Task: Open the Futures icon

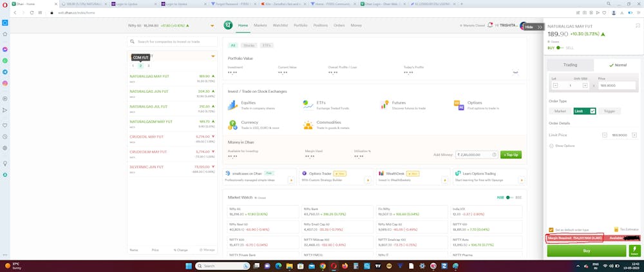Action: click(383, 104)
